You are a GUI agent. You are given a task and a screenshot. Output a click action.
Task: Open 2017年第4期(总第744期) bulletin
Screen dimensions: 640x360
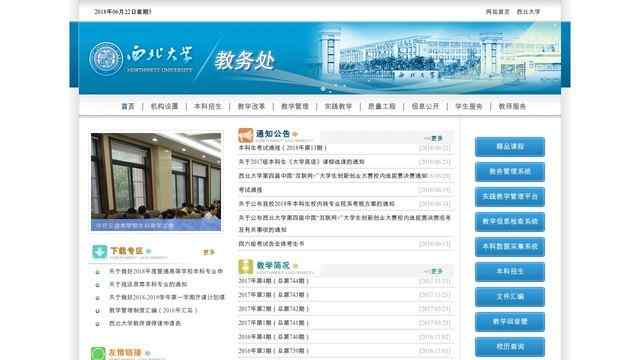[273, 281]
